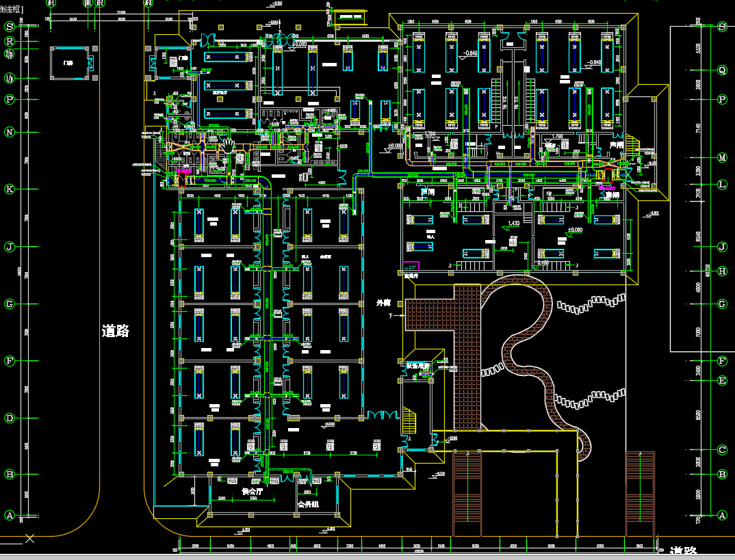Screen dimensions: 735x560
Task: Select the grid axis bubble labeled C
Action: pyautogui.click(x=722, y=449)
